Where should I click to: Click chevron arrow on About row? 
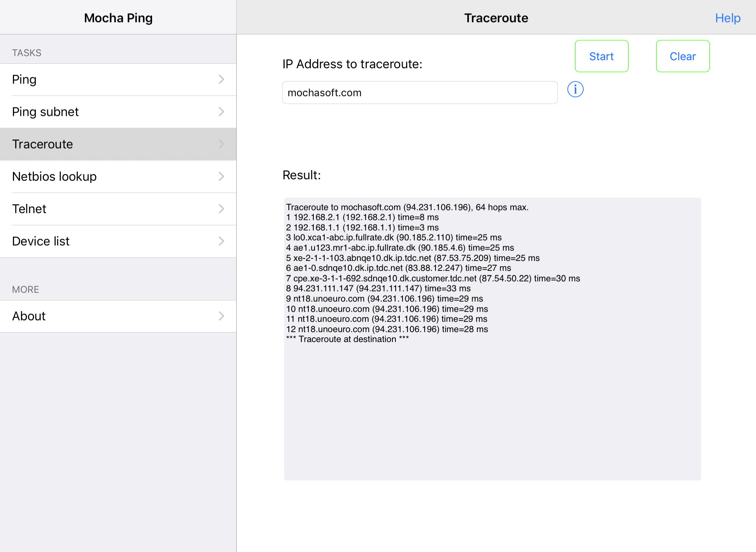coord(221,316)
